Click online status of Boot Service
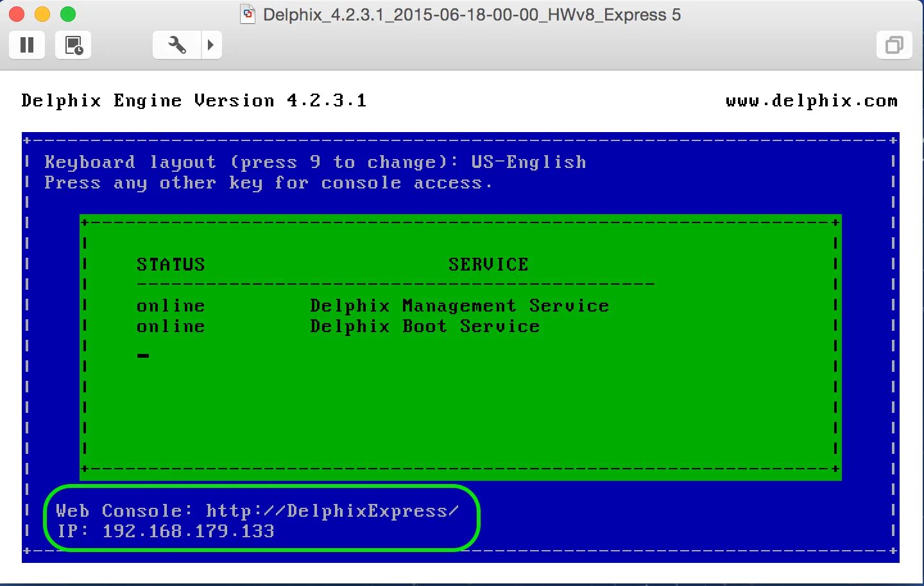This screenshot has height=586, width=924. tap(171, 326)
